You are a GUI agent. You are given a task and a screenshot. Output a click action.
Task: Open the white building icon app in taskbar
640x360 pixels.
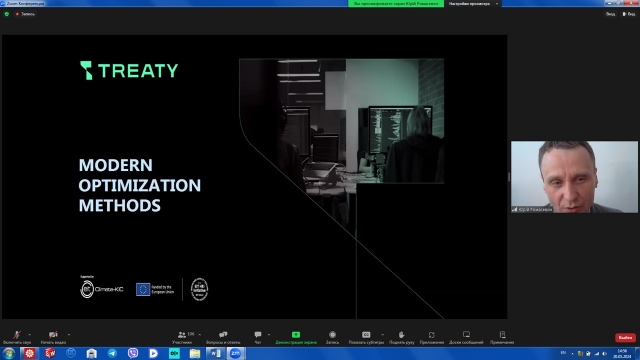(91, 353)
